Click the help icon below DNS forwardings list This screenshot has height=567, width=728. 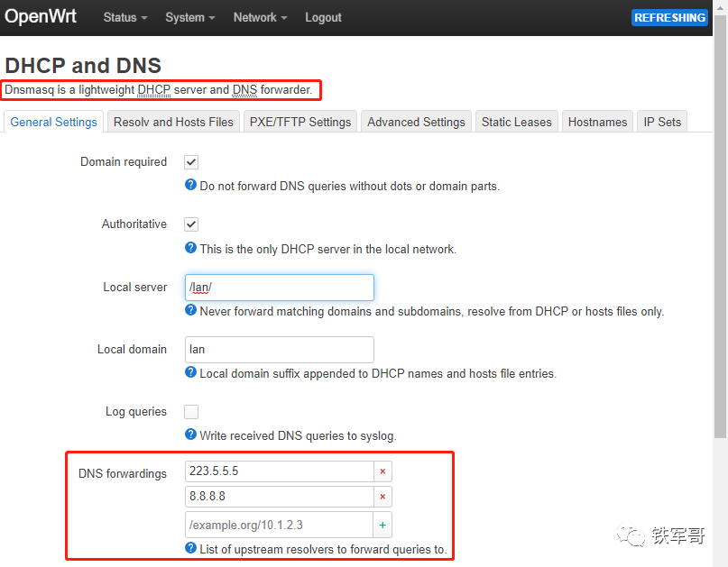pos(190,546)
